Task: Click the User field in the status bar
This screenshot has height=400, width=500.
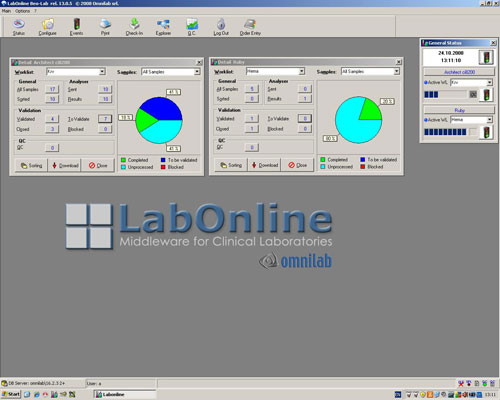Action: tap(121, 383)
